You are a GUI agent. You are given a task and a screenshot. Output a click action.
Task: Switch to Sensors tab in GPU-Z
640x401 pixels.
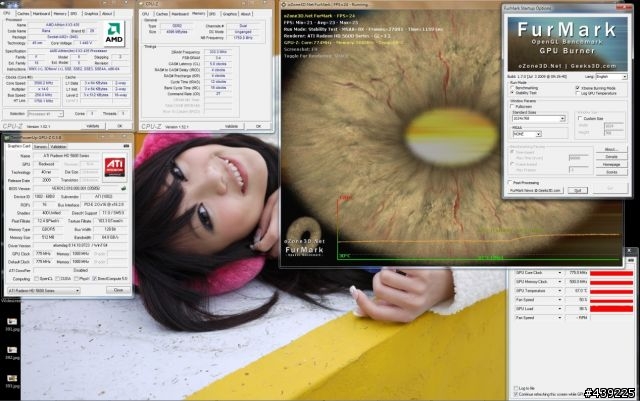click(x=40, y=146)
